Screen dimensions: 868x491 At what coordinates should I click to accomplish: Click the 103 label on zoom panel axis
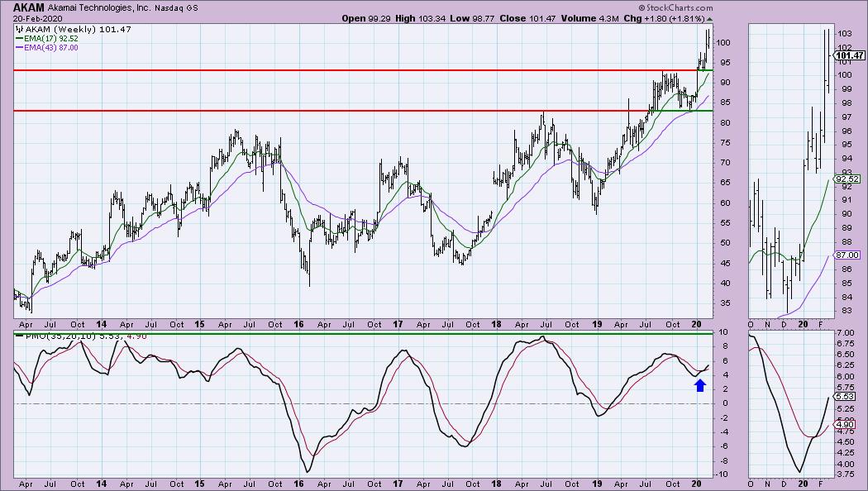click(845, 33)
